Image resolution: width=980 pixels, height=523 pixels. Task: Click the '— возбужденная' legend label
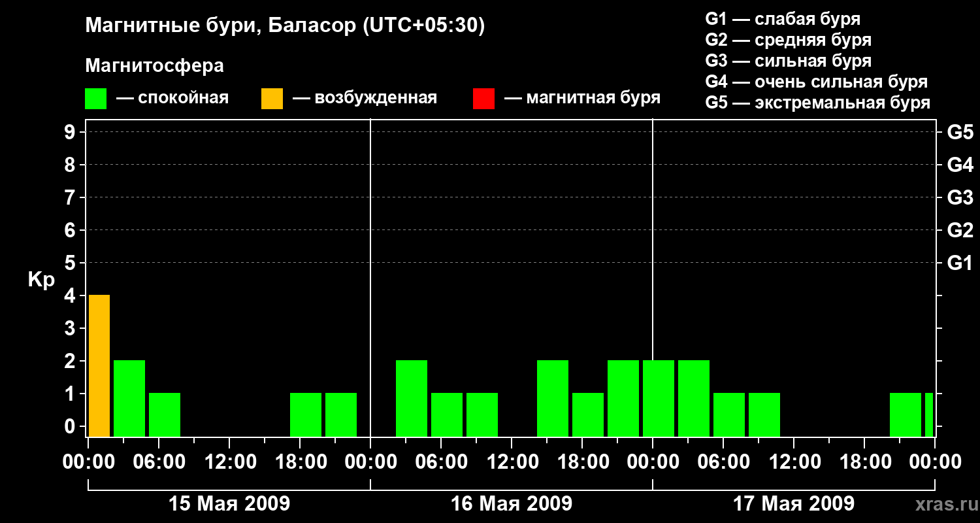365,99
